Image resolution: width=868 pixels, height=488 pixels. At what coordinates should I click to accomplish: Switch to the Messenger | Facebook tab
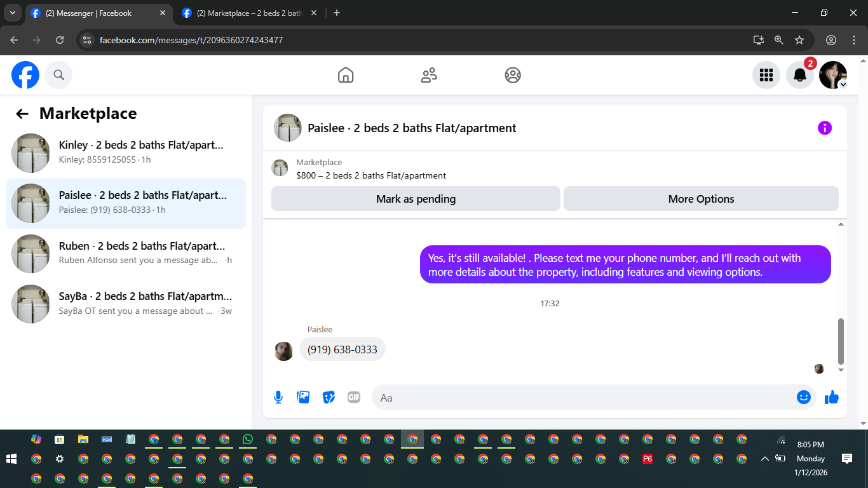[98, 13]
